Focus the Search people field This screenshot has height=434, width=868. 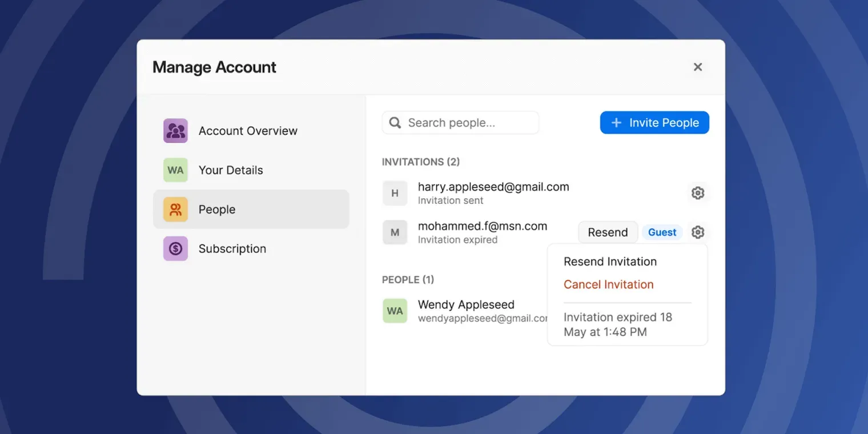[468, 123]
